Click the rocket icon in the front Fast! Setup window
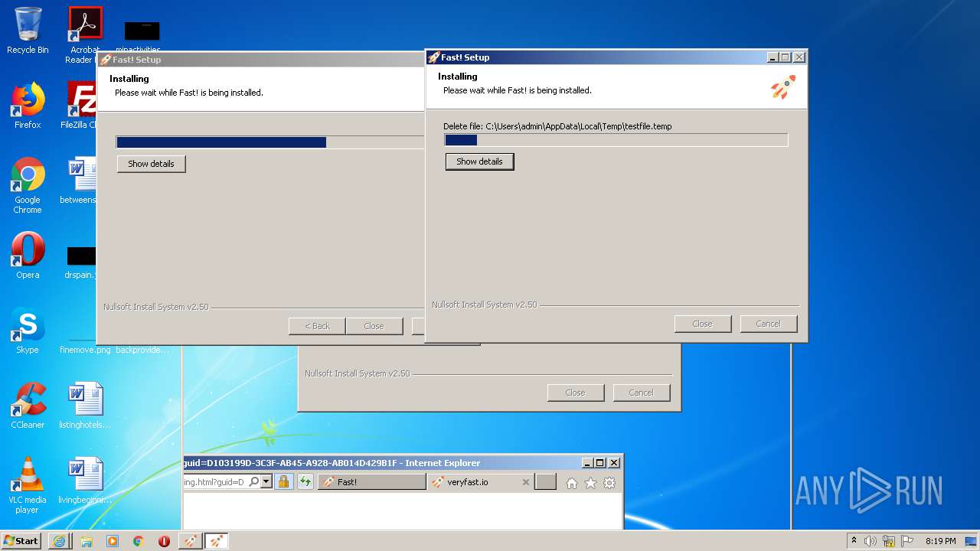980x551 pixels. coord(782,86)
